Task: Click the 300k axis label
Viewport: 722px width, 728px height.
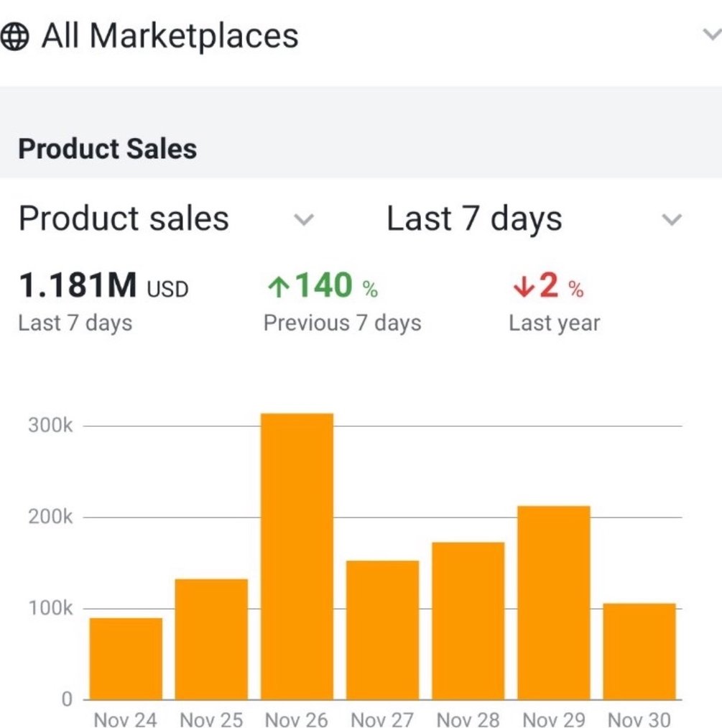Action: (x=50, y=425)
